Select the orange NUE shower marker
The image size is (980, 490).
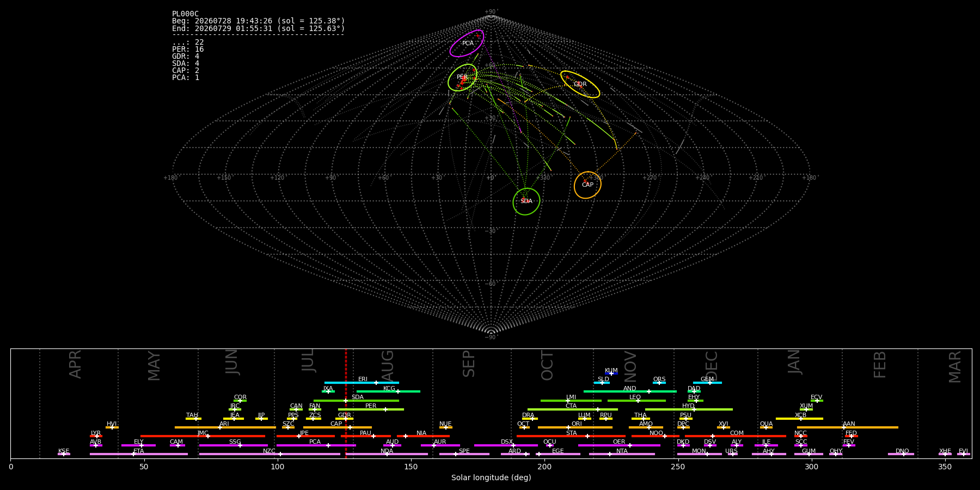pos(446,427)
